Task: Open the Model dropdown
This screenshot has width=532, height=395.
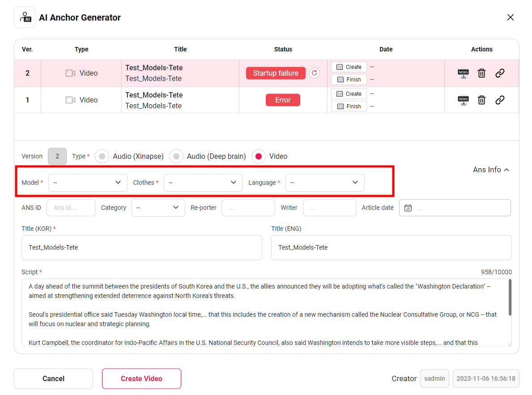Action: (88, 183)
